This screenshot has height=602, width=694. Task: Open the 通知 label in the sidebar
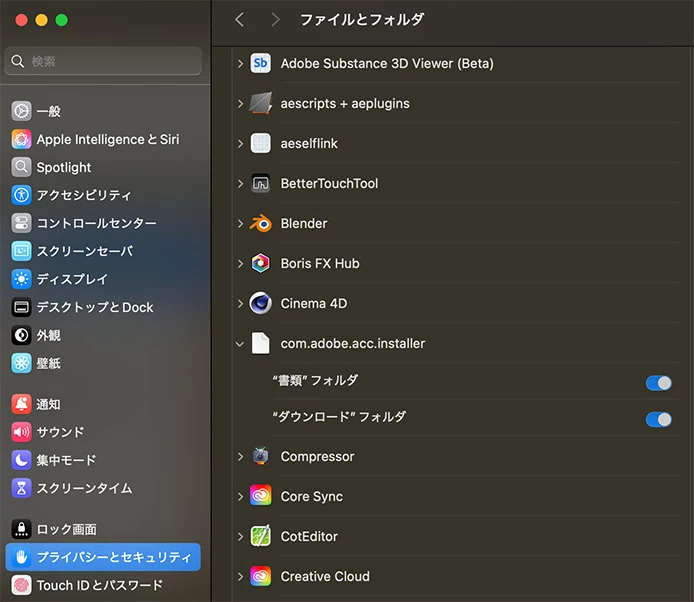(x=48, y=404)
